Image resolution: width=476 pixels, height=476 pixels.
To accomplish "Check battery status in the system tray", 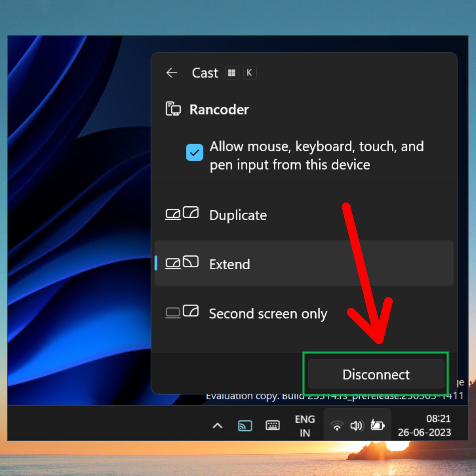I will coord(377,425).
